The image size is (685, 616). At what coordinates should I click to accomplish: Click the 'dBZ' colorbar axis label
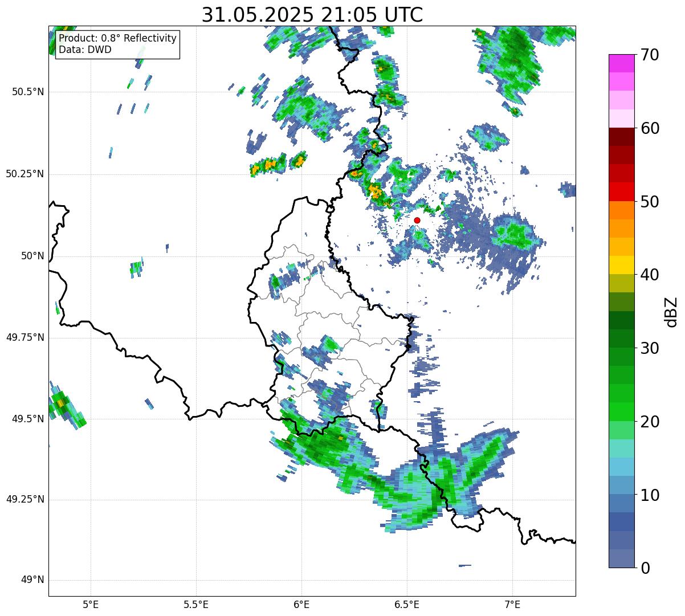coord(671,312)
